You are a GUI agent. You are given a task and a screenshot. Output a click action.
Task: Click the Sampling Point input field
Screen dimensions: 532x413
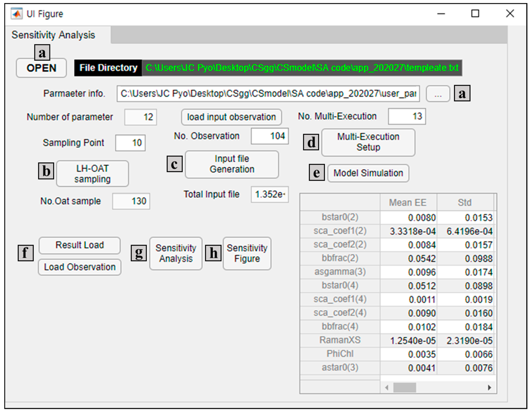[130, 143]
